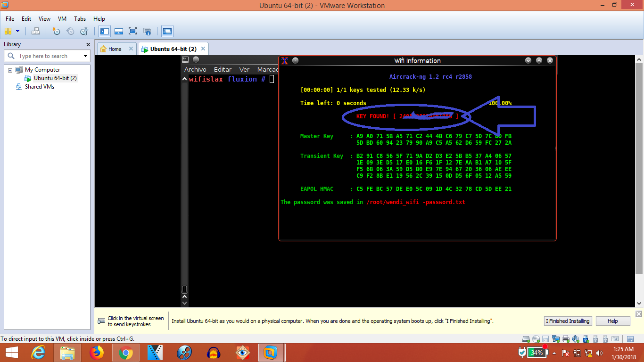Click the Unity mode toolbar icon
The height and width of the screenshot is (362, 644).
coord(147,31)
